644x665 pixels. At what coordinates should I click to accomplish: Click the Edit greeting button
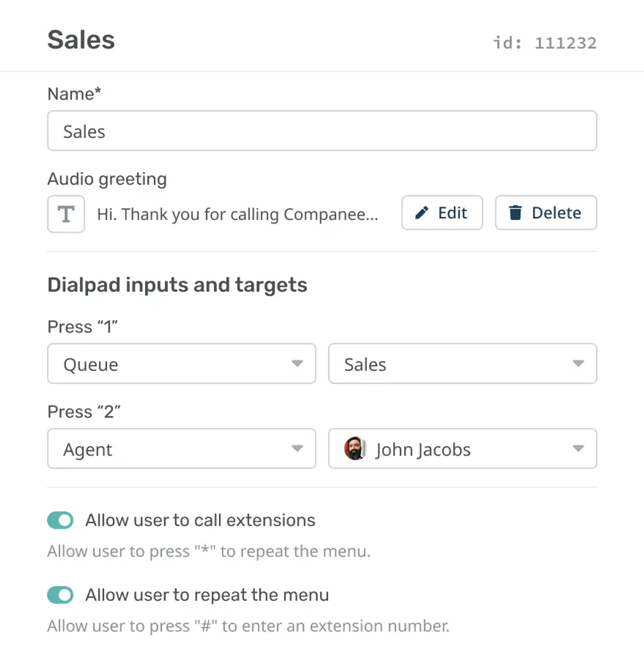[x=442, y=213]
